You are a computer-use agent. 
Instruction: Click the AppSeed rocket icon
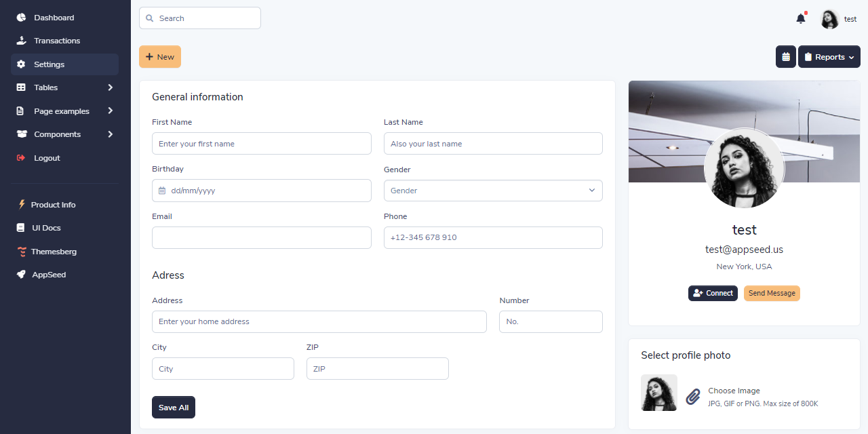[22, 275]
